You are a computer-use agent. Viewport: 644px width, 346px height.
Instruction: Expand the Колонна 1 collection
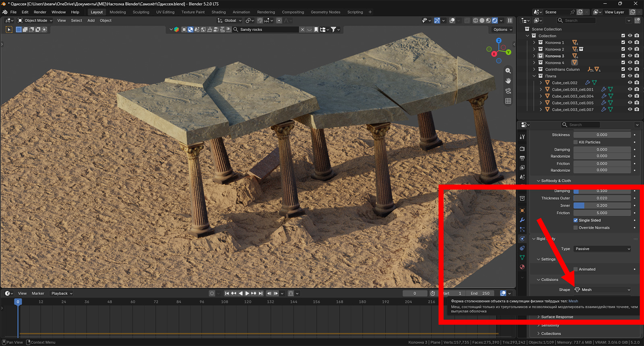[x=534, y=43]
